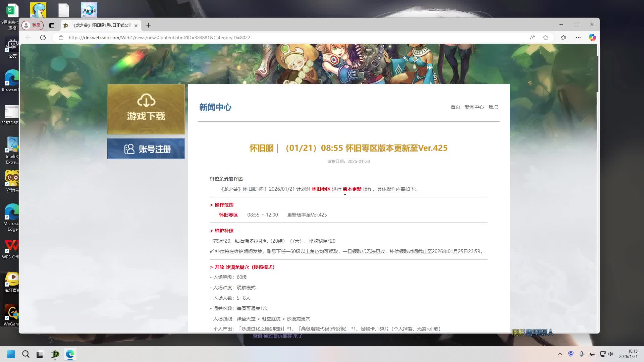View site information lock icon
Image resolution: width=644 pixels, height=362 pixels.
click(61, 38)
